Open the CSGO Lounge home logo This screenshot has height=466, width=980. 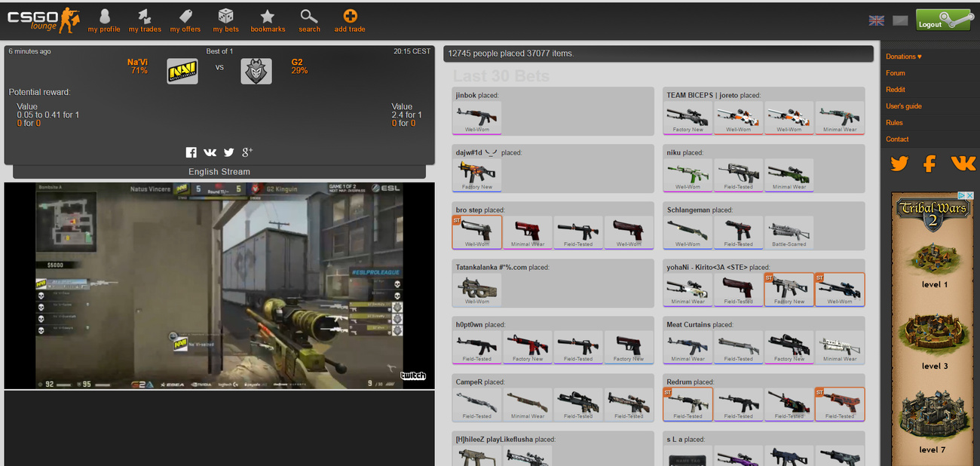42,20
